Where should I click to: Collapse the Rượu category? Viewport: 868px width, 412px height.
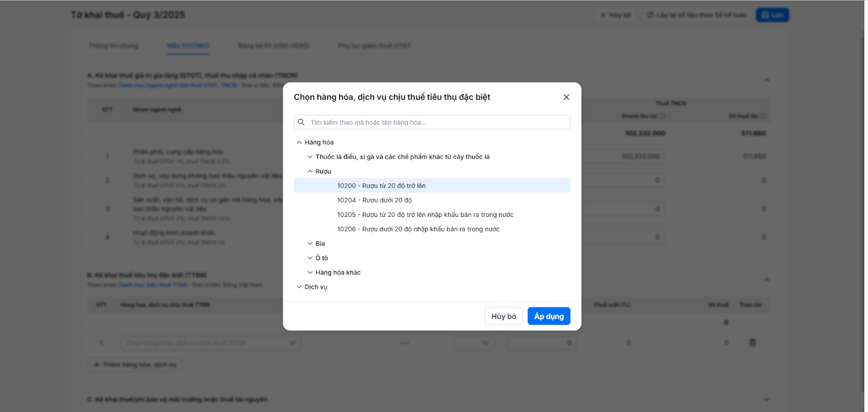pos(310,171)
